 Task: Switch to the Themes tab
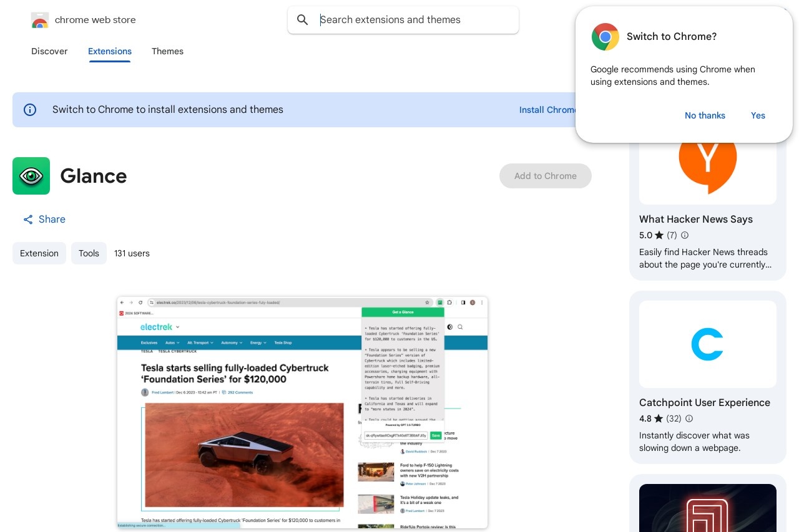(167, 51)
